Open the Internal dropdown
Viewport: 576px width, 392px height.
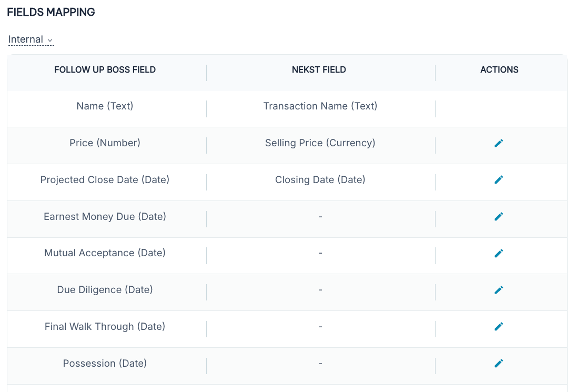click(x=31, y=39)
